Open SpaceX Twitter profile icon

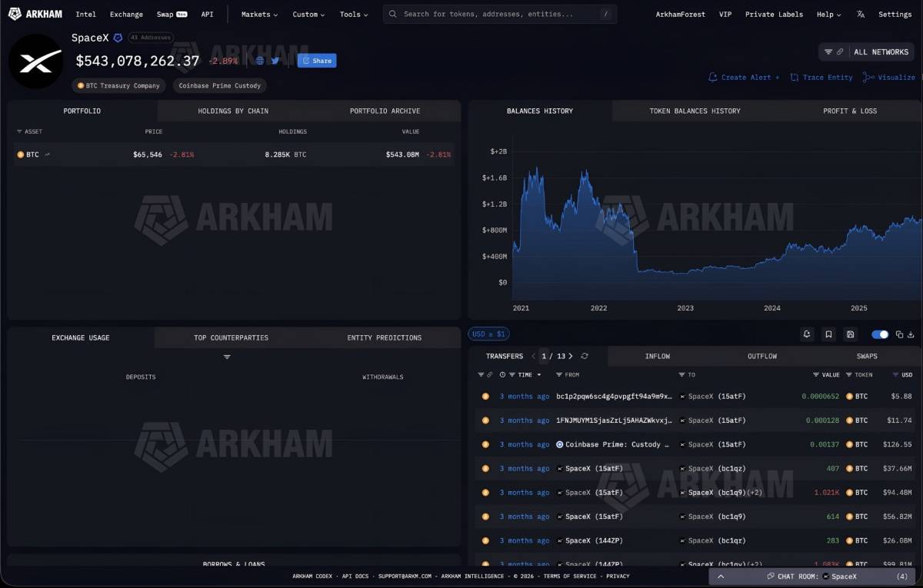pyautogui.click(x=275, y=61)
